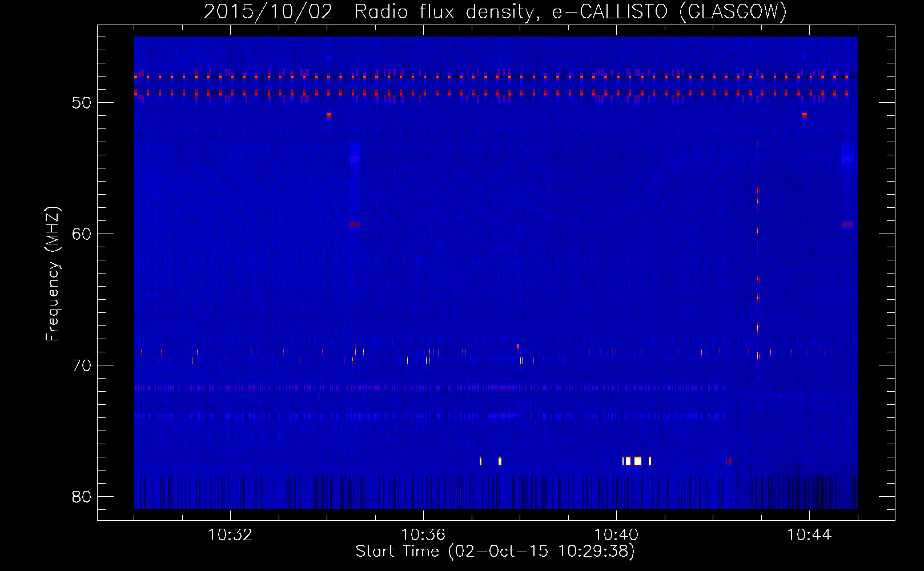924x571 pixels.
Task: Click the '10:36' time tick label
Action: coord(423,535)
